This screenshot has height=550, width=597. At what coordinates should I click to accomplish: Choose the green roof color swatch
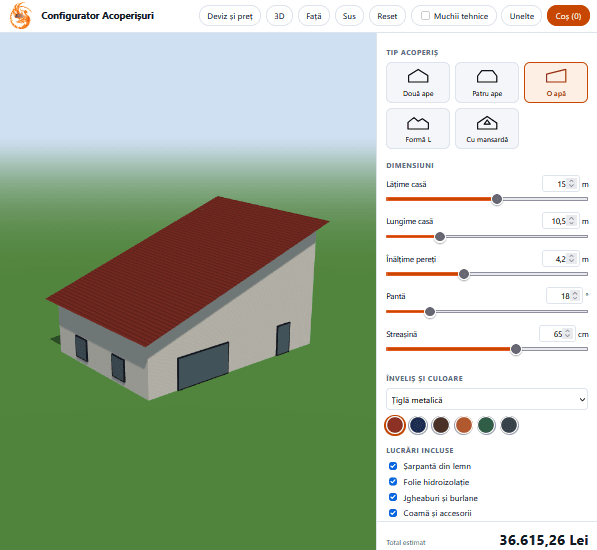tap(486, 425)
